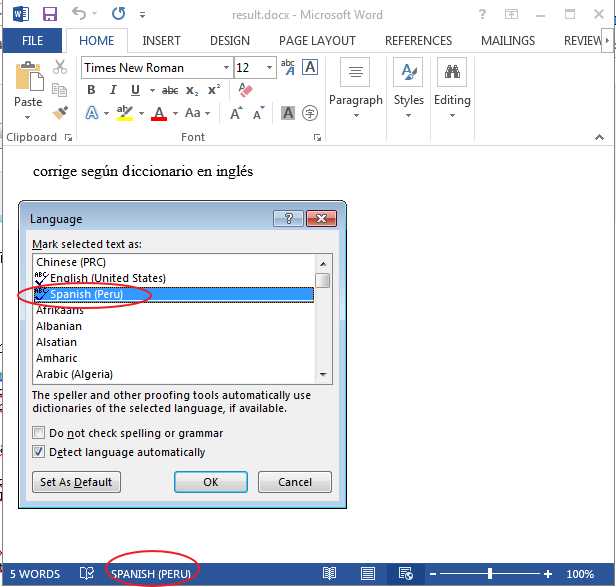
Task: Switch to the INSERT tab
Action: click(x=161, y=40)
